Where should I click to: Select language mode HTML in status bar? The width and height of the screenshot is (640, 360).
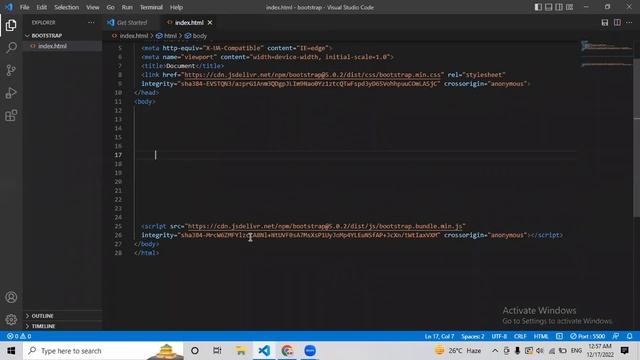pos(541,336)
